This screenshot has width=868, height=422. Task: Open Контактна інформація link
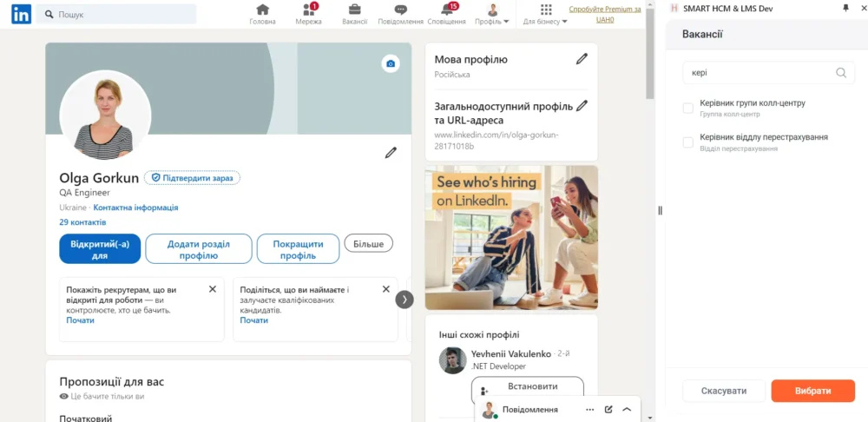pyautogui.click(x=135, y=208)
